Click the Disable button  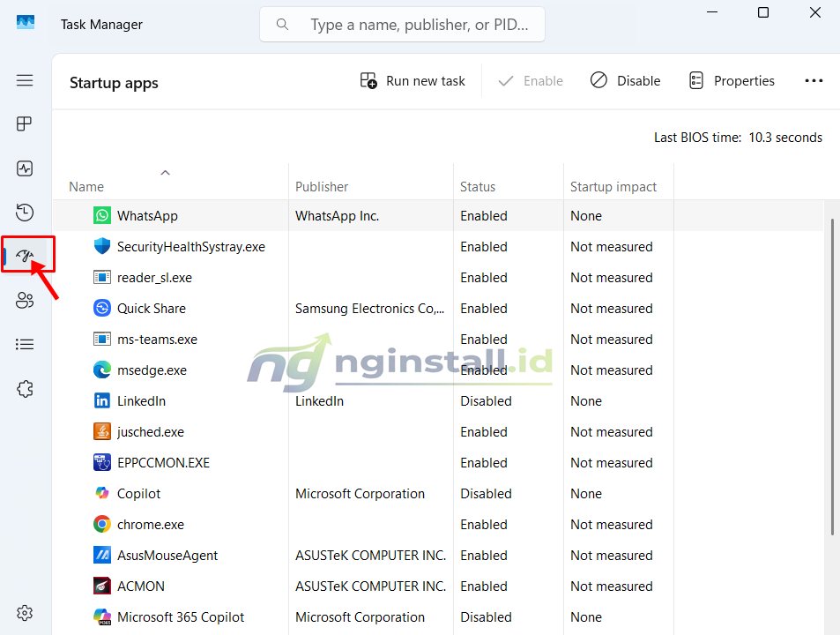625,81
